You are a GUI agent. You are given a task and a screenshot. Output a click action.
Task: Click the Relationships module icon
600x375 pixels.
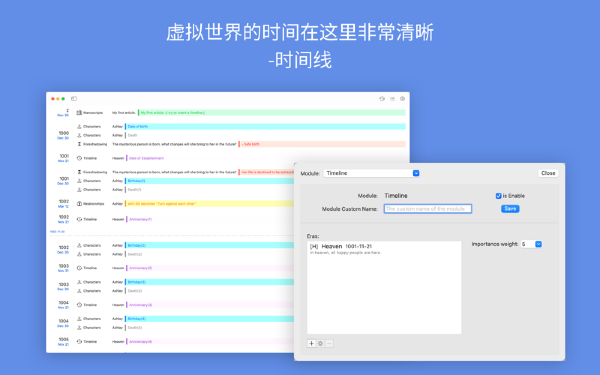pyautogui.click(x=79, y=204)
